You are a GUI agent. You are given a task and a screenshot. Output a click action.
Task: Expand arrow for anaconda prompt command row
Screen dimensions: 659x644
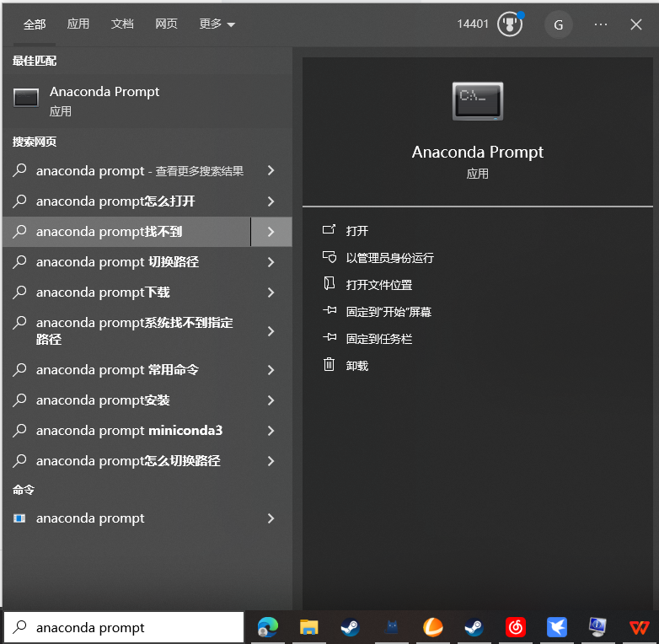pyautogui.click(x=271, y=518)
